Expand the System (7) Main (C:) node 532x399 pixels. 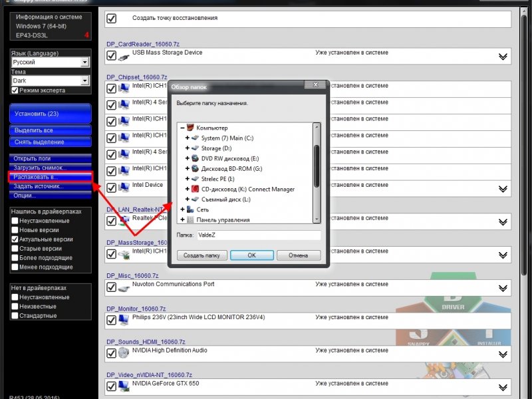[188, 138]
